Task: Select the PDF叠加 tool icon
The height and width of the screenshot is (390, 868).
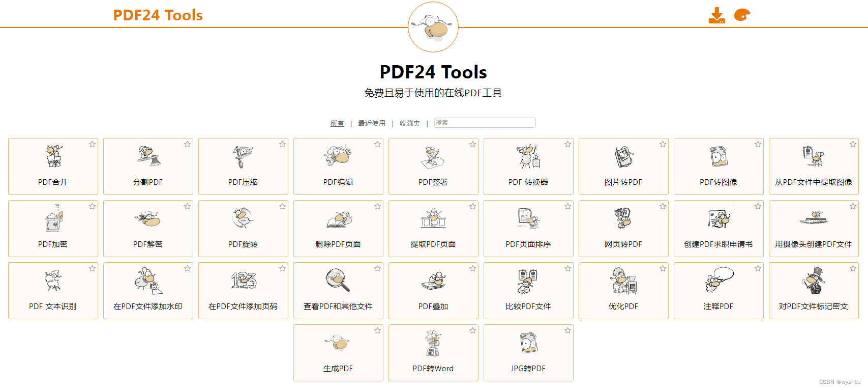Action: point(433,281)
